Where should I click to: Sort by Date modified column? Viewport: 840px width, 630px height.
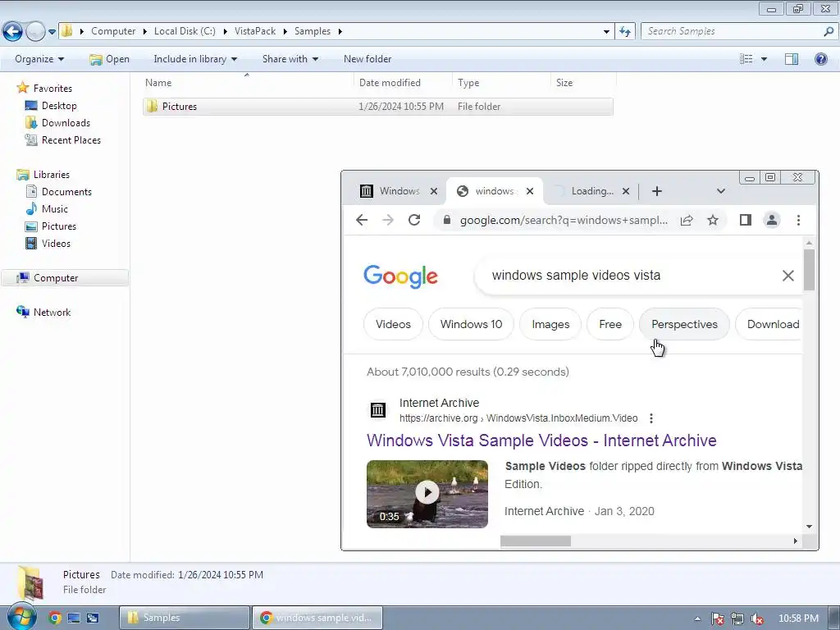[x=404, y=83]
